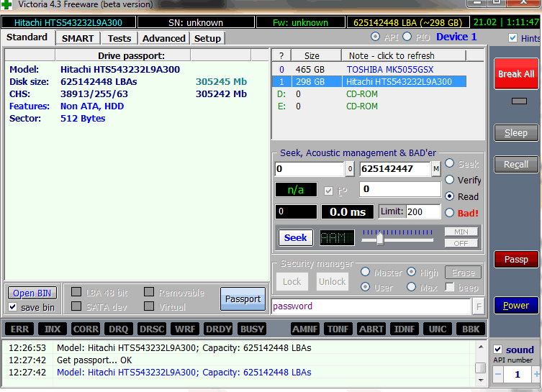The width and height of the screenshot is (542, 392).
Task: Click the BUSY status indicator
Action: click(252, 329)
